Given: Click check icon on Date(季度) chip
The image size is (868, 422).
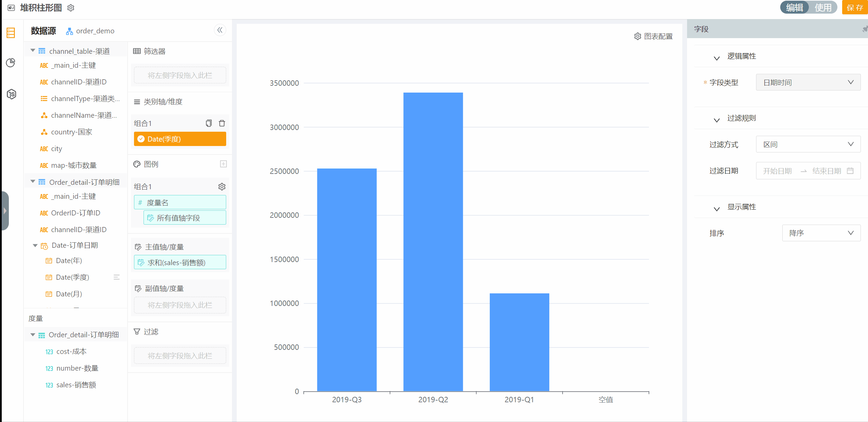Looking at the screenshot, I should (x=141, y=139).
